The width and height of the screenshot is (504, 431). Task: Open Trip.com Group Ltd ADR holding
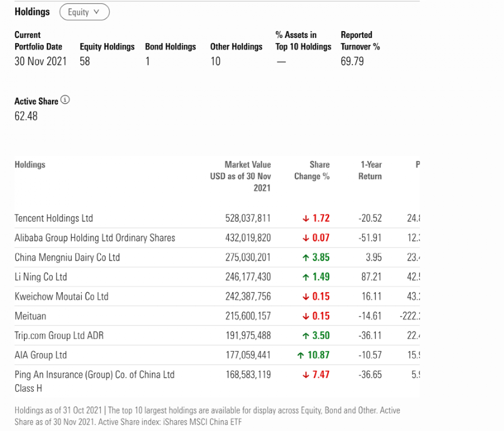coord(59,335)
